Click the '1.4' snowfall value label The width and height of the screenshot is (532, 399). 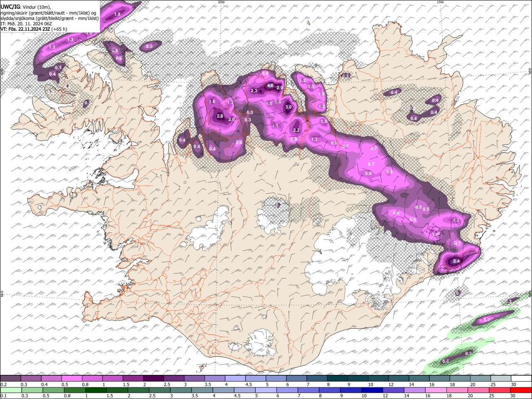278,102
